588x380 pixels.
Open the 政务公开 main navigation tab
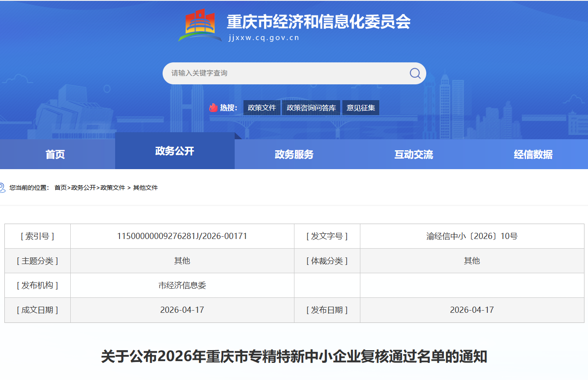pyautogui.click(x=174, y=151)
